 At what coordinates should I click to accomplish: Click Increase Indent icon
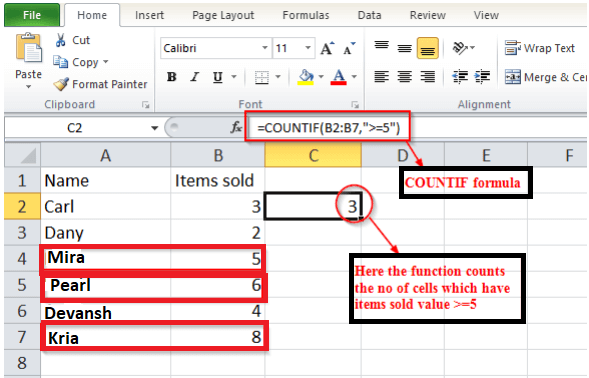(482, 77)
